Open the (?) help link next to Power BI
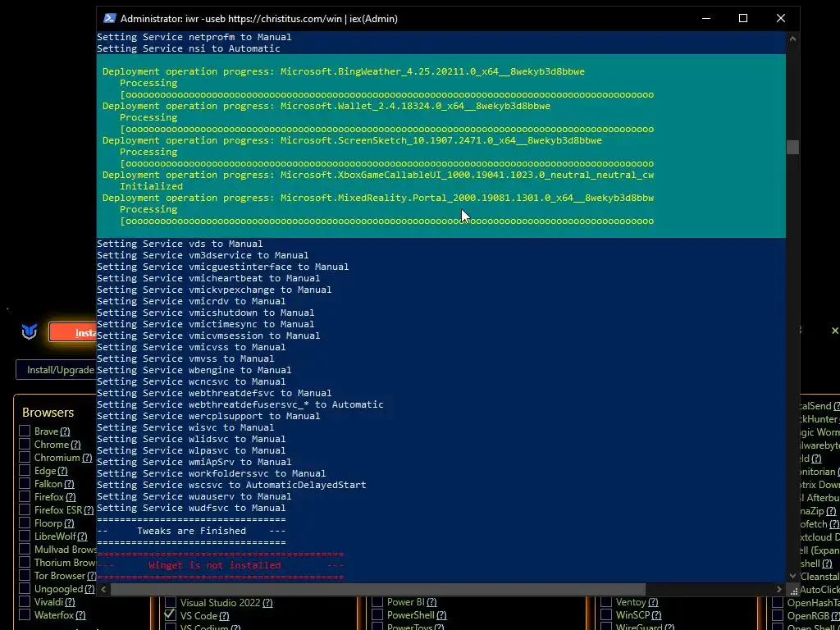The image size is (840, 630). coord(431,602)
